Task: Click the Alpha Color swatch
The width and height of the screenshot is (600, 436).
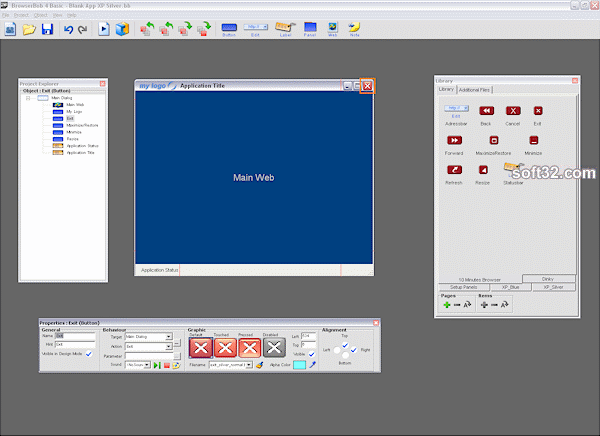Action: click(x=299, y=366)
